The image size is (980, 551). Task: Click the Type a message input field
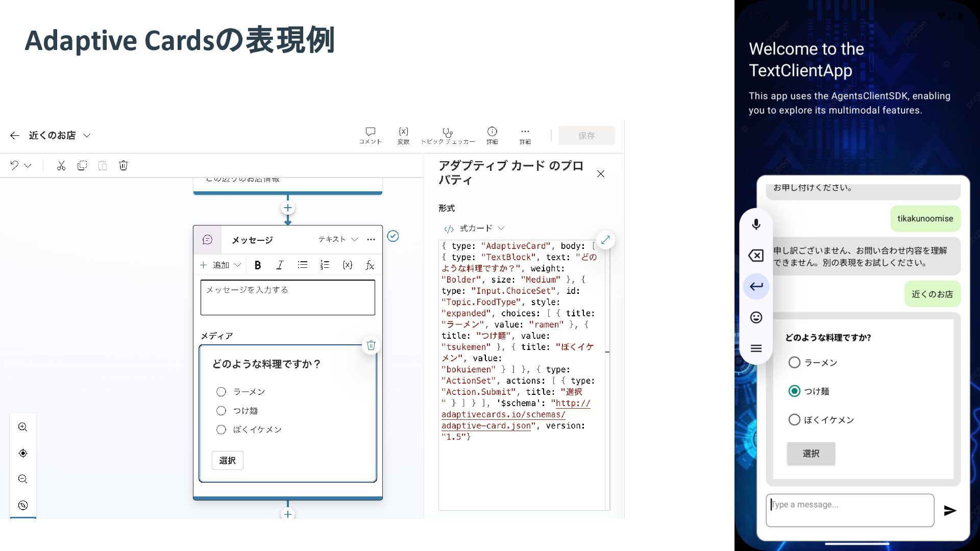pos(849,510)
